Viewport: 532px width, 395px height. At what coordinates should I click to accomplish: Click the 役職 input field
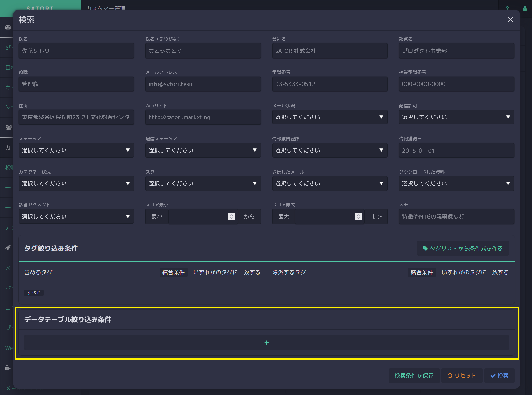(76, 84)
